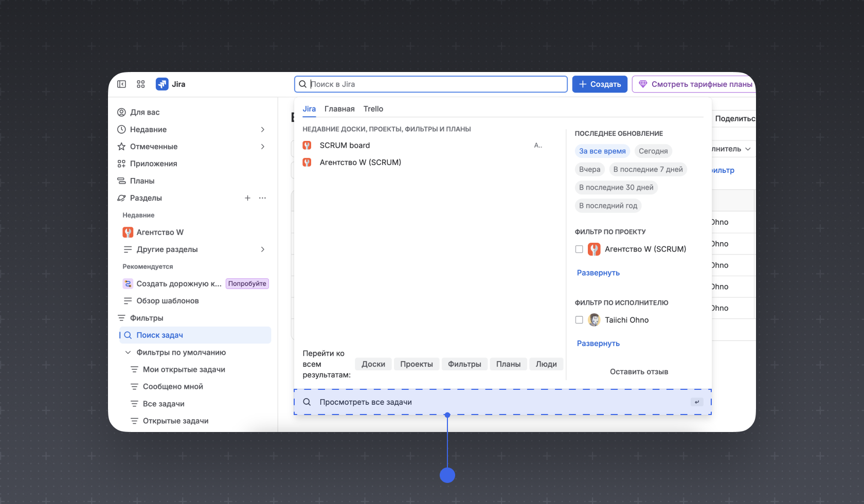The height and width of the screenshot is (504, 864).
Task: Open the Разделы more options ellipsis
Action: tap(263, 198)
